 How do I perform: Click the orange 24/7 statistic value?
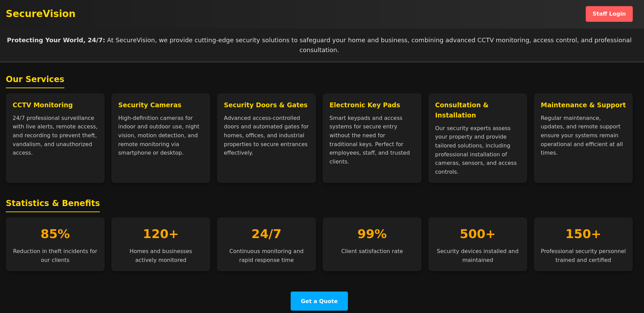click(x=266, y=234)
